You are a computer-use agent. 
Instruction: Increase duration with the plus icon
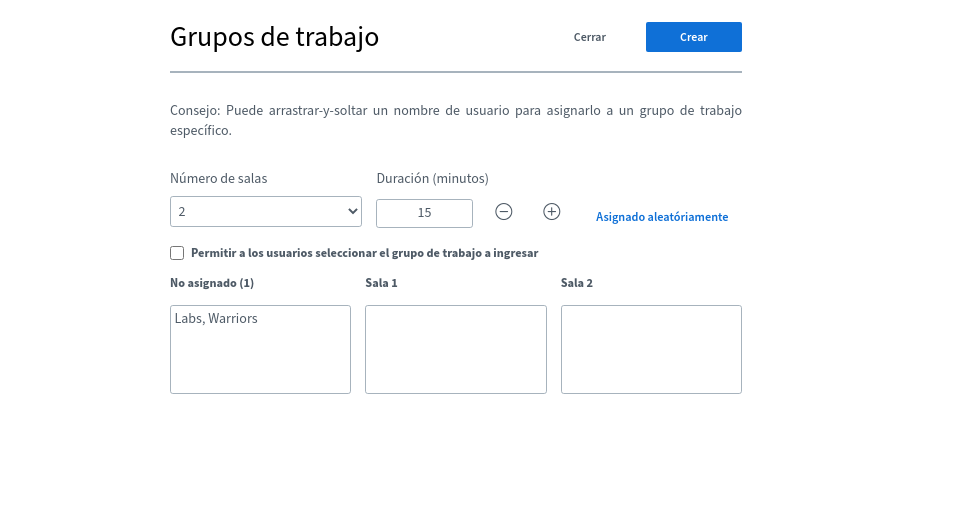point(551,212)
